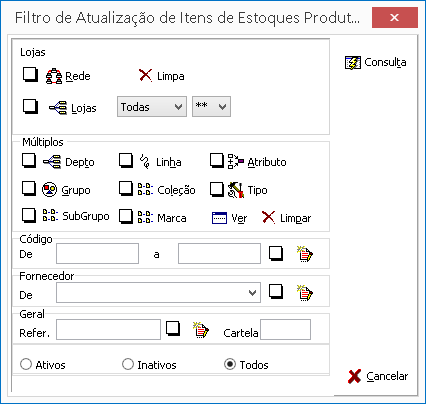The width and height of the screenshot is (426, 404).
Task: Click the Limpar red cross icon in Múltiplos
Action: coord(269,217)
